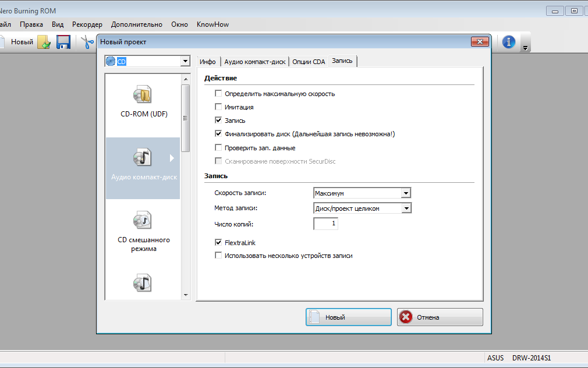Image resolution: width=588 pixels, height=368 pixels.
Task: Click the project list scroll up arrow
Action: pyautogui.click(x=186, y=79)
